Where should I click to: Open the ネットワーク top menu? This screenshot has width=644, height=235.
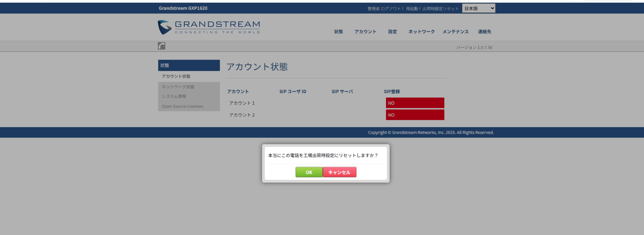421,31
